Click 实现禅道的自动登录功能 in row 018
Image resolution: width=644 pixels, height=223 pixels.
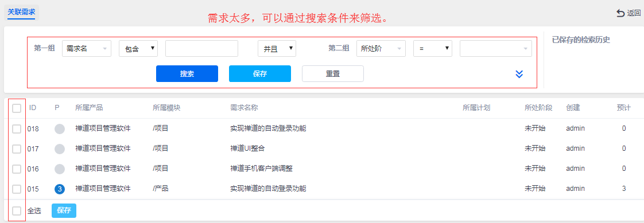tap(268, 128)
